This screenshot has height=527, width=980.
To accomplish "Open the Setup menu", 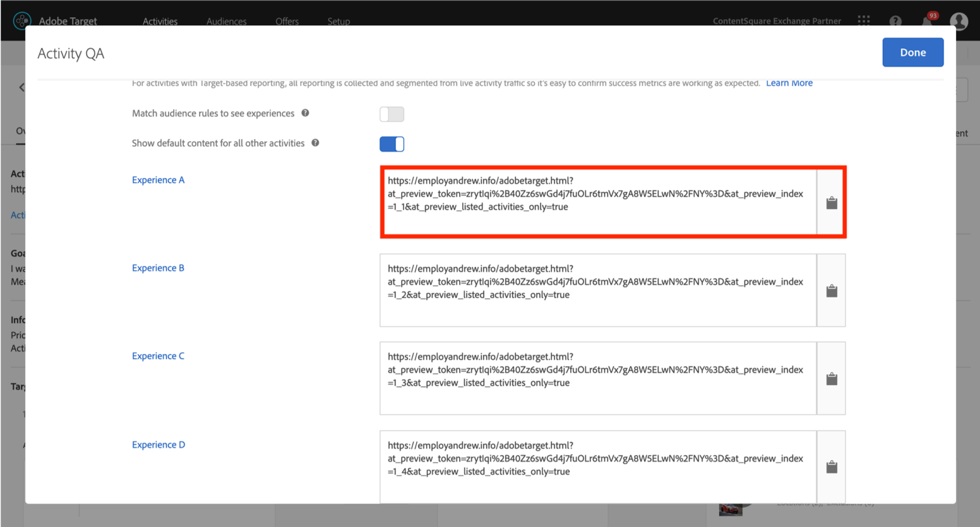I will [338, 21].
